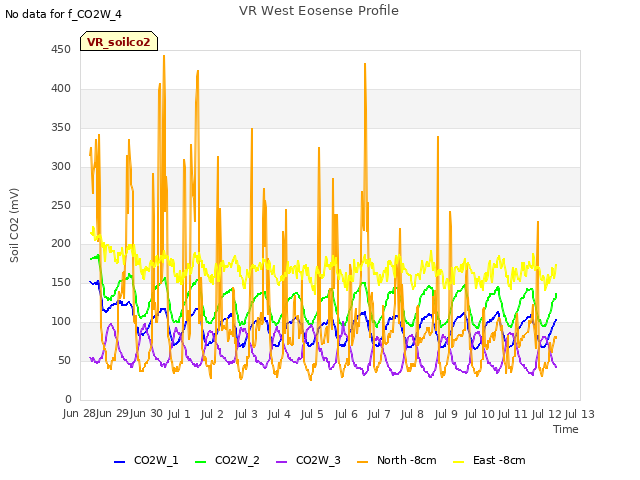
Task: Click the No data for f_CO2W_4 message
Action: click(x=63, y=14)
